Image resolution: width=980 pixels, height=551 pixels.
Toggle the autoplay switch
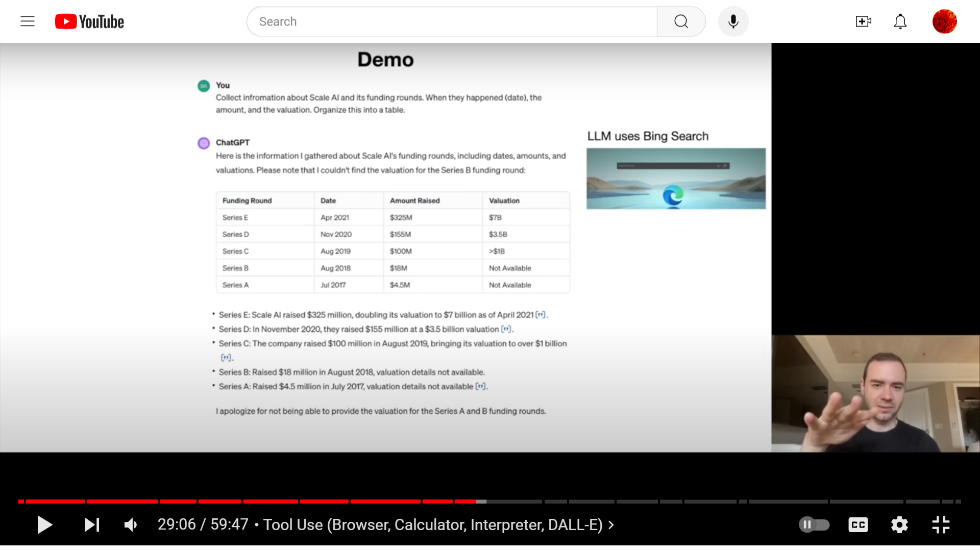coord(814,524)
